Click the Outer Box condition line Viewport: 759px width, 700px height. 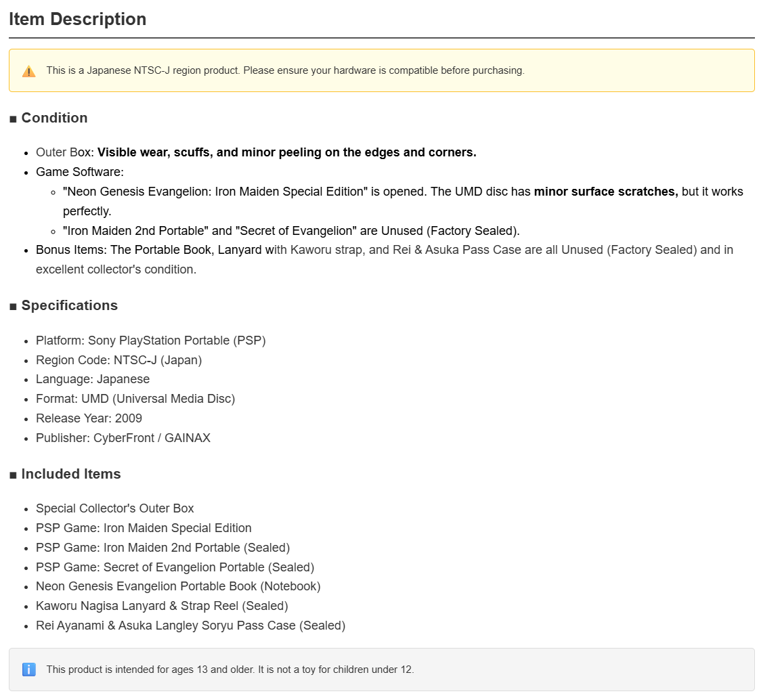click(256, 152)
